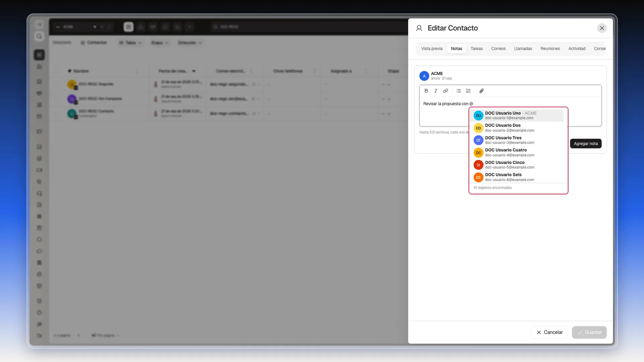This screenshot has width=644, height=362.
Task: Insert numbered list in note
Action: (468, 91)
